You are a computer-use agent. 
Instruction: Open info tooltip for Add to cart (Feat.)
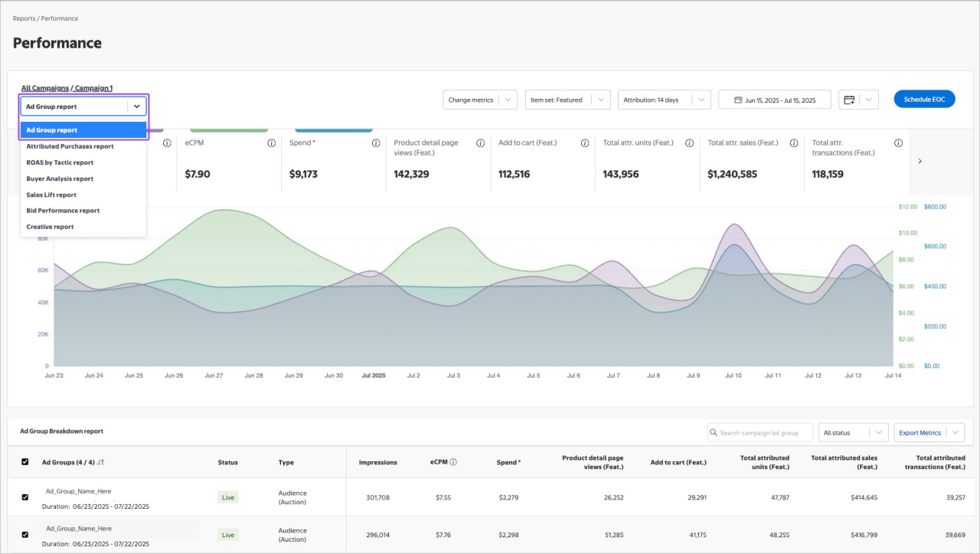pyautogui.click(x=585, y=143)
